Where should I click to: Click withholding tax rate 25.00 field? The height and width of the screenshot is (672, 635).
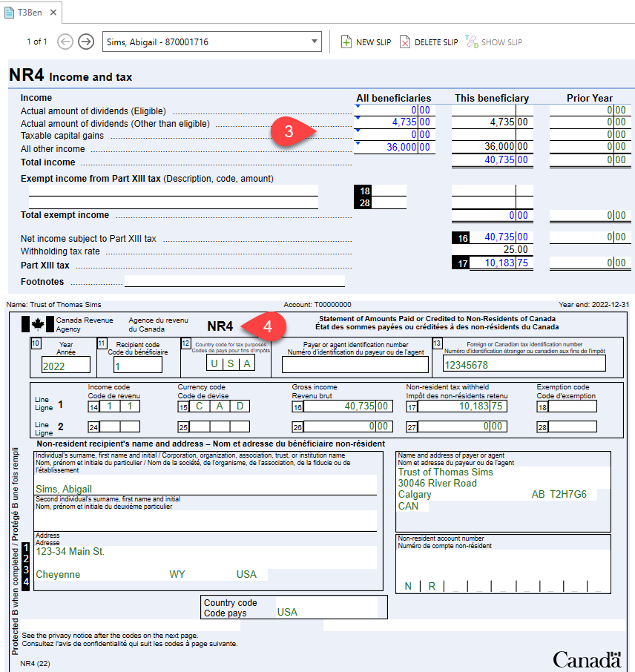pos(493,249)
